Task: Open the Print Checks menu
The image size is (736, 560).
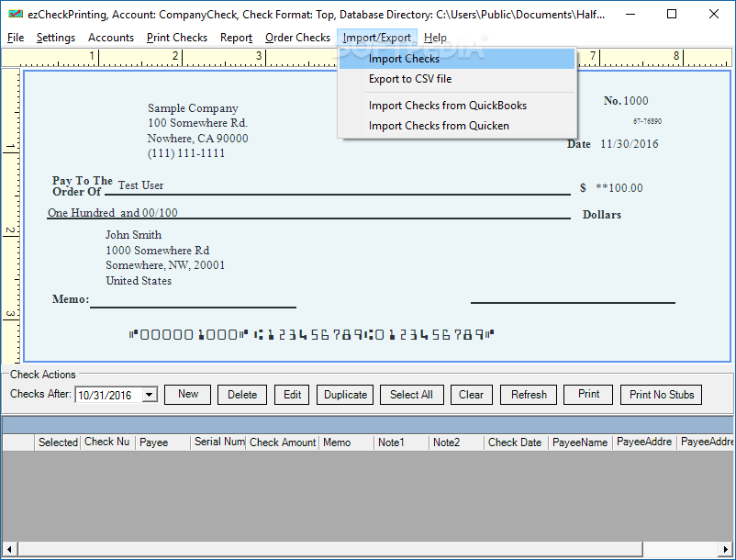Action: (176, 38)
